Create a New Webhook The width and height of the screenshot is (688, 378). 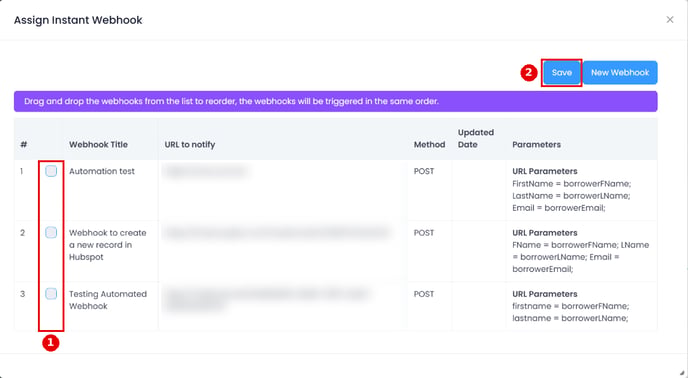point(620,72)
